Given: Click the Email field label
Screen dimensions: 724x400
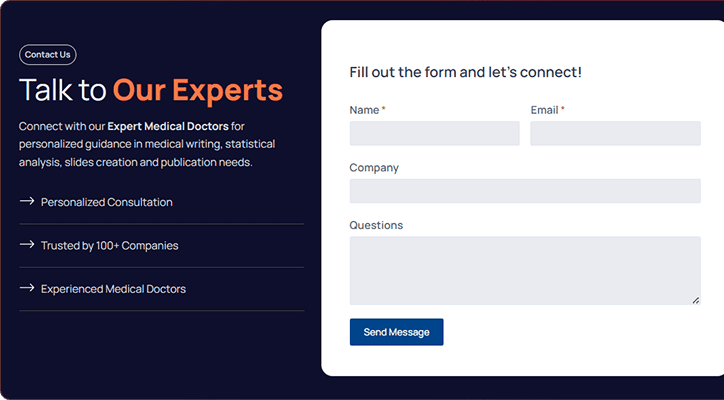Looking at the screenshot, I should [x=544, y=110].
